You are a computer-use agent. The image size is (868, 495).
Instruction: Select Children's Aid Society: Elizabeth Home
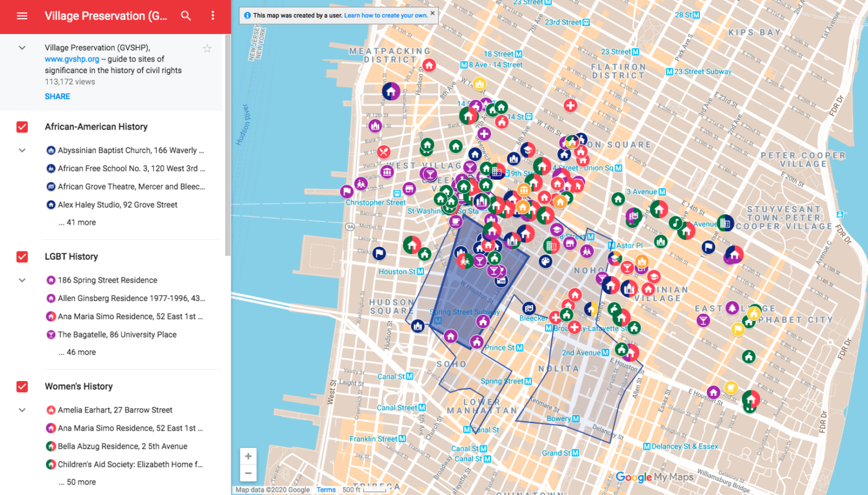click(x=125, y=464)
